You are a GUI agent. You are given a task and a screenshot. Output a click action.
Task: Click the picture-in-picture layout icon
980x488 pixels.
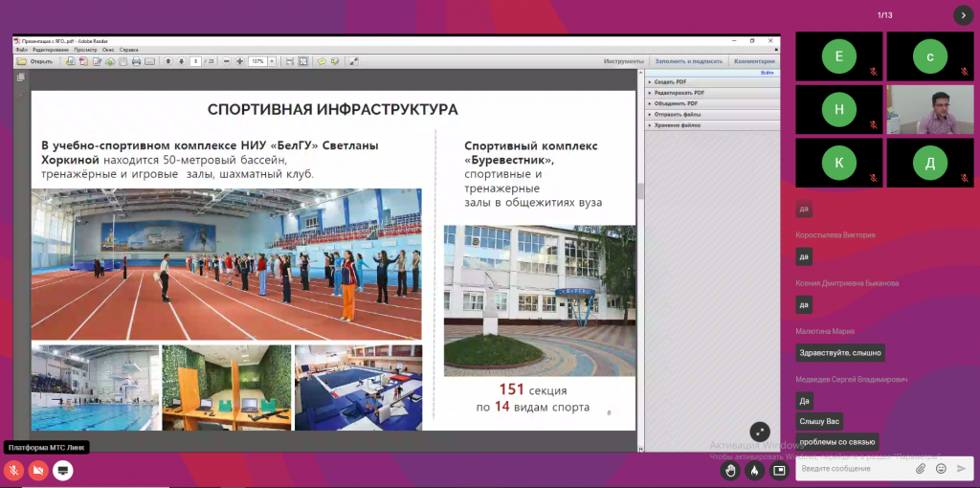click(779, 470)
